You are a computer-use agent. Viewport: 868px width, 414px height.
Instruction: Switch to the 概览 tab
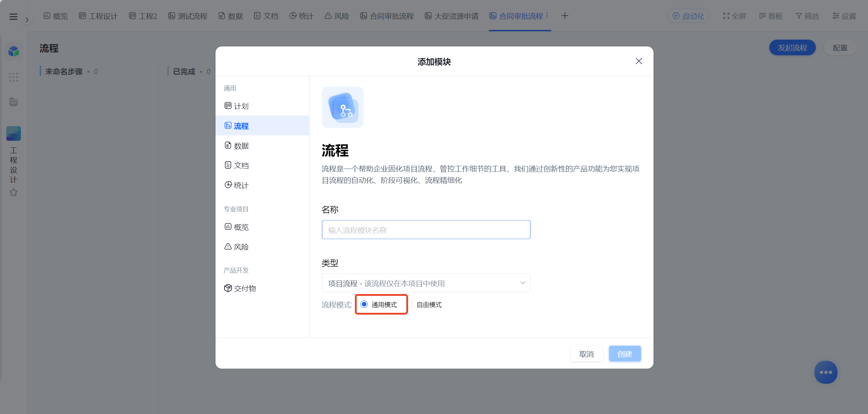coord(56,16)
